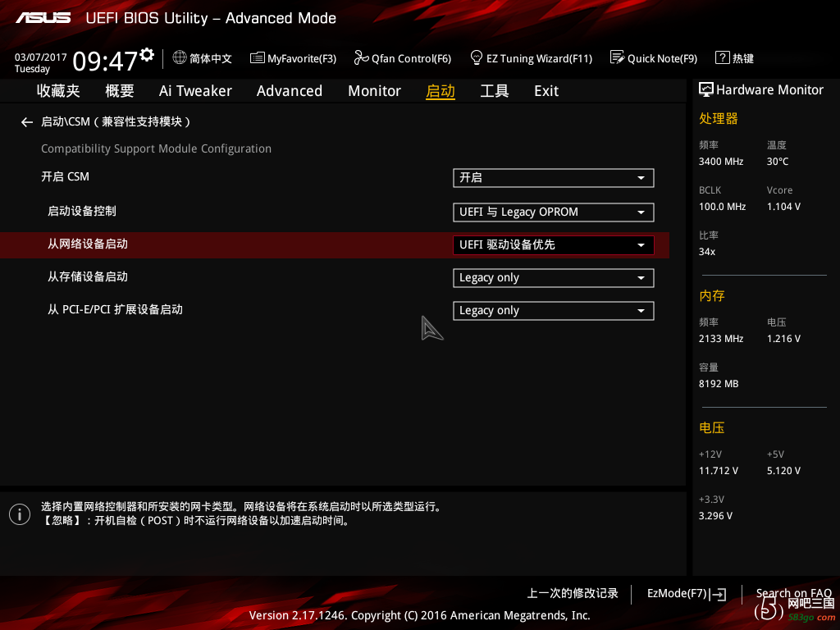This screenshot has width=840, height=630.
Task: Click the ratio 34x value
Action: [x=707, y=252]
